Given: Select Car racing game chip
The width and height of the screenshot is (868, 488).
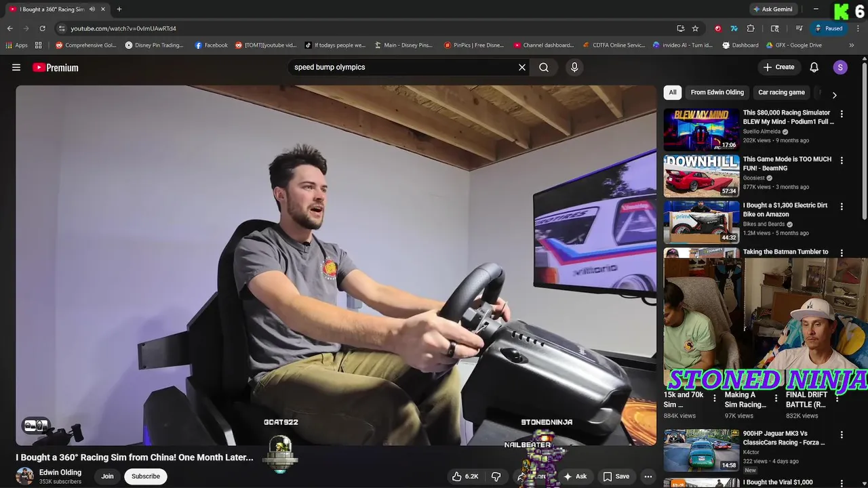Looking at the screenshot, I should (x=781, y=92).
